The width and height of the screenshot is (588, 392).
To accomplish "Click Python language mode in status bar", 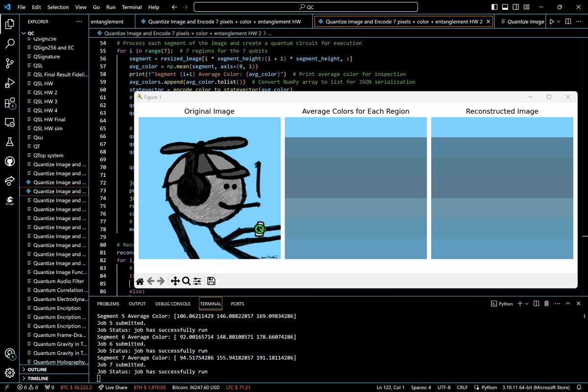I will [485, 388].
